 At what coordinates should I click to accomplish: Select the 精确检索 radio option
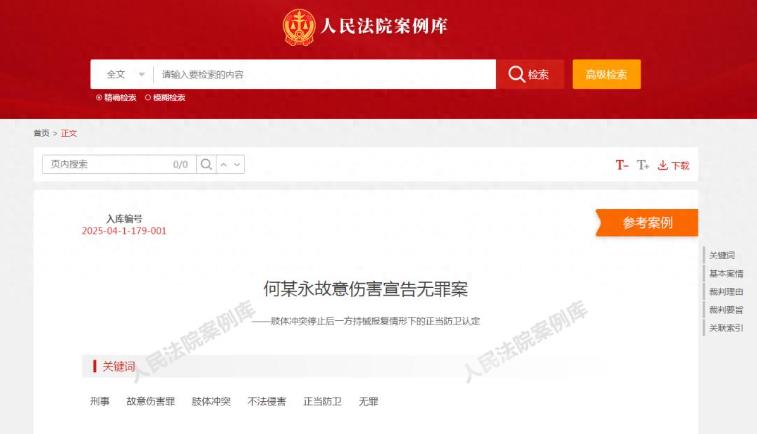(116, 98)
